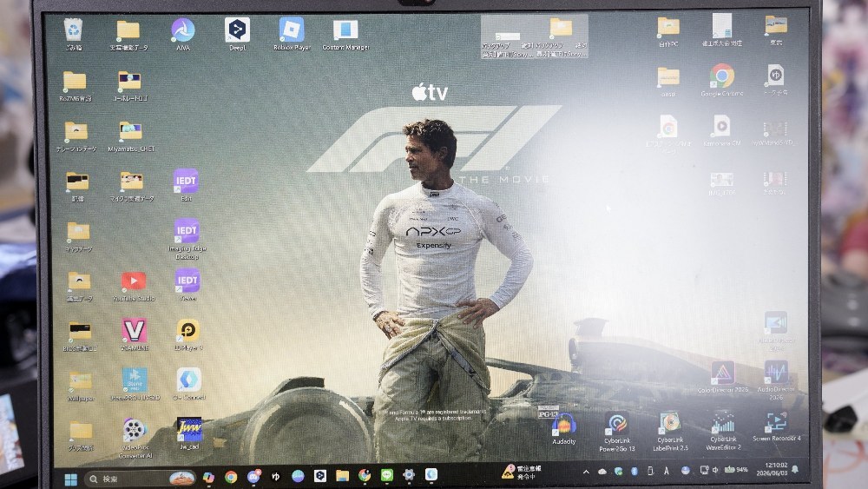Open the Google Chrome desktop shortcut
Viewport: 868px width, 489px height.
click(722, 80)
